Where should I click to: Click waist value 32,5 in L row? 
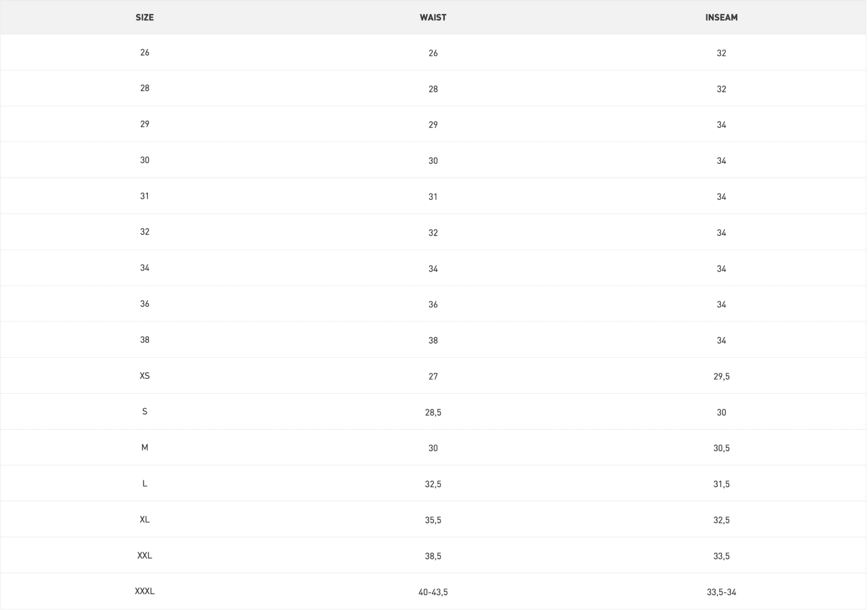tap(433, 484)
